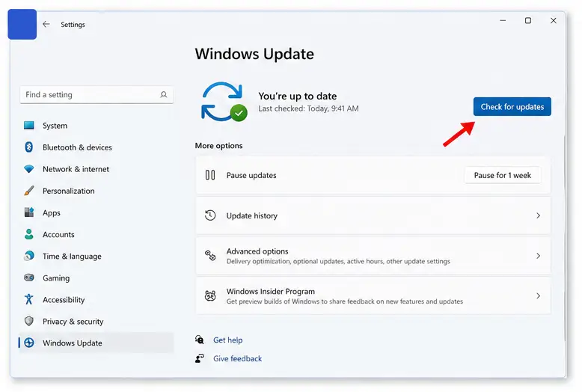
Task: Open Update history chevron
Action: 538,215
